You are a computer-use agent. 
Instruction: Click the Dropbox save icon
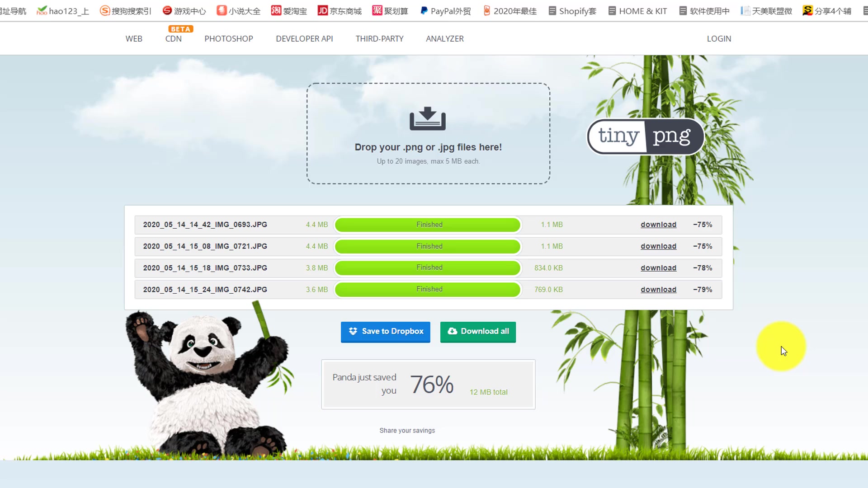click(x=352, y=331)
